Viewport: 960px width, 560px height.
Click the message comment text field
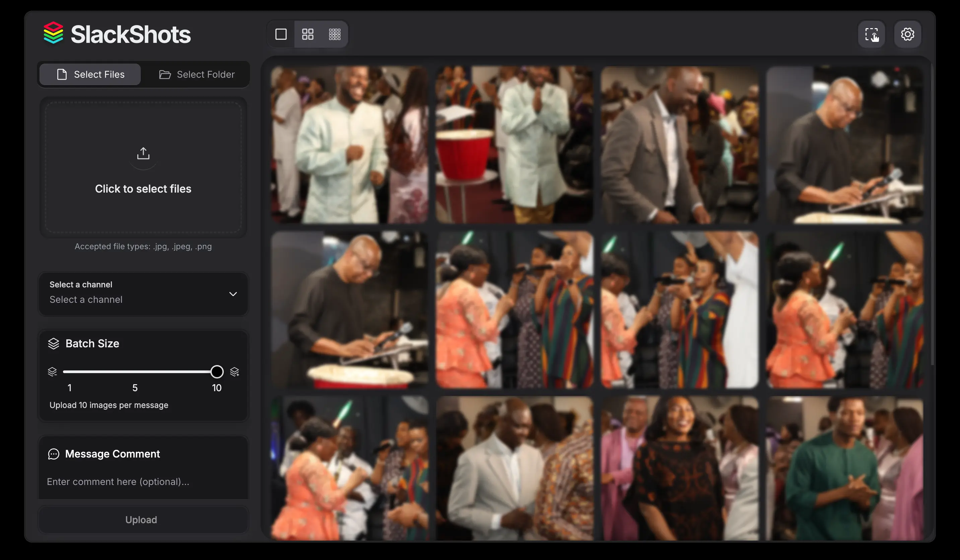143,482
